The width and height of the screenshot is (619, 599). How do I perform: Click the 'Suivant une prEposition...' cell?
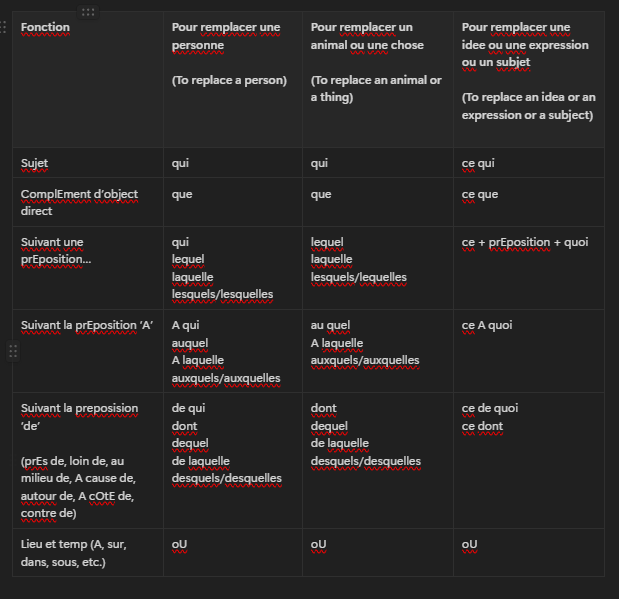(x=88, y=268)
